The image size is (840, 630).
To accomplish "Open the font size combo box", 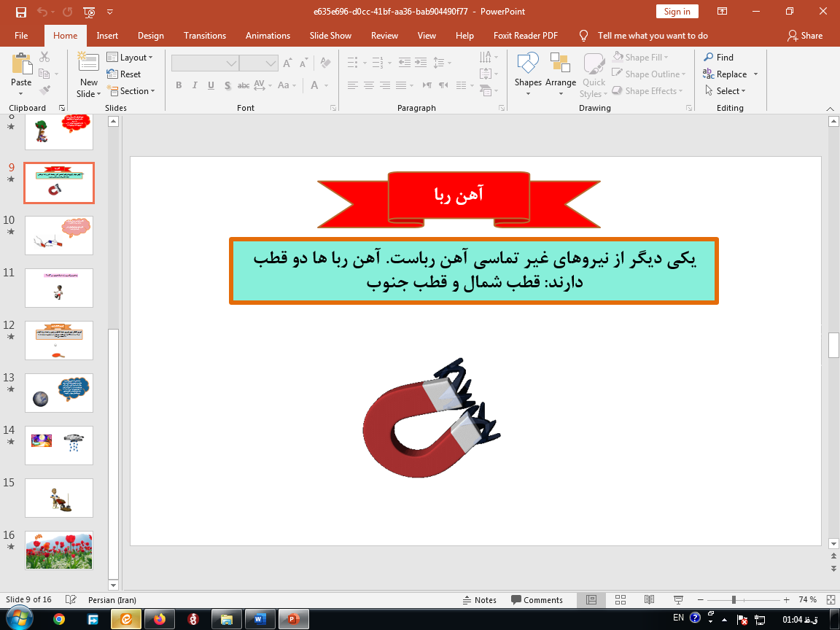I will pyautogui.click(x=259, y=63).
